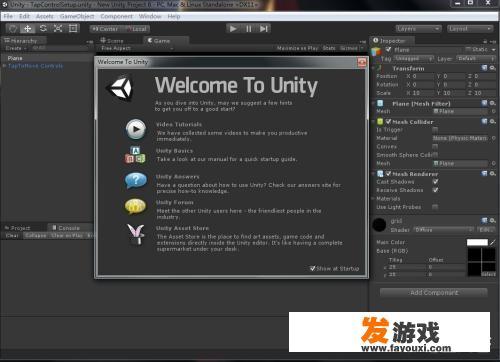Click Mesh Collider Material object picker circle
The image size is (500, 362).
pyautogui.click(x=494, y=138)
